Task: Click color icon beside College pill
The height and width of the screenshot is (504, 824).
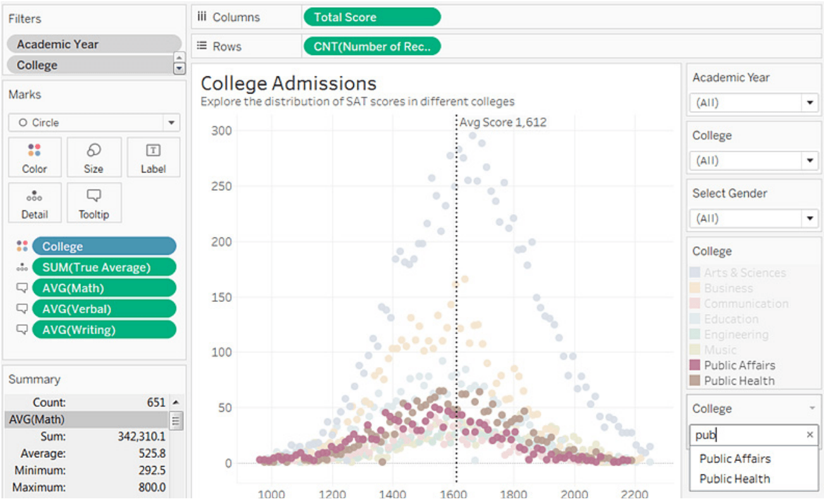Action: [x=22, y=246]
